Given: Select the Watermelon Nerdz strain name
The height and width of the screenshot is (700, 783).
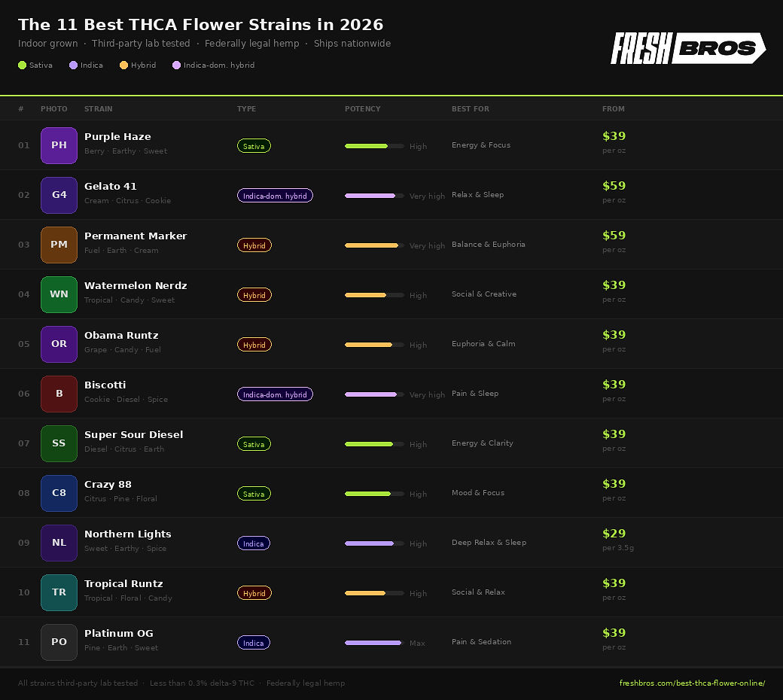Looking at the screenshot, I should (136, 285).
